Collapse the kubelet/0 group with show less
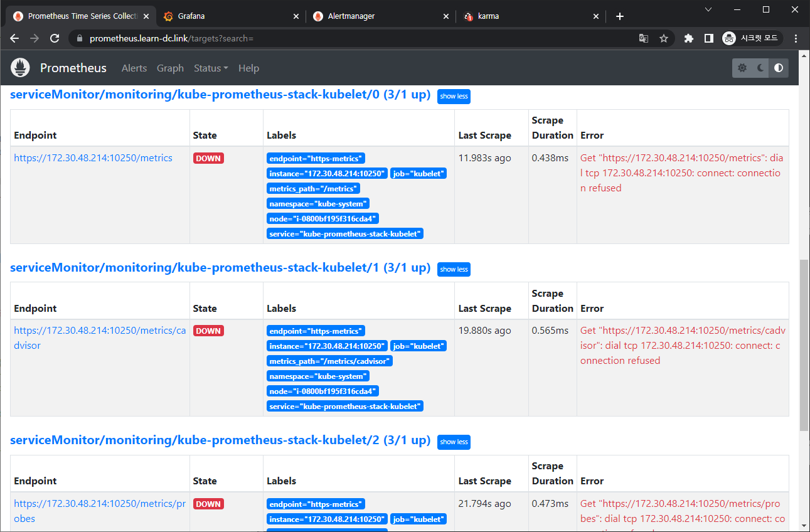Image resolution: width=810 pixels, height=532 pixels. tap(454, 96)
